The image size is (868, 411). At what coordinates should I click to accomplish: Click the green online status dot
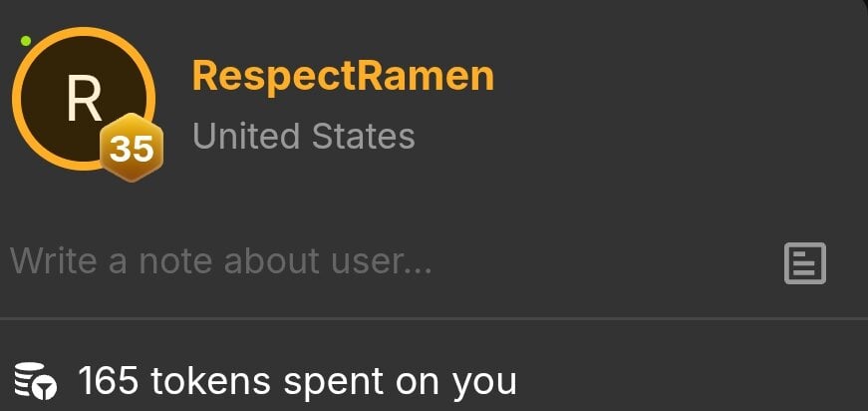[26, 41]
